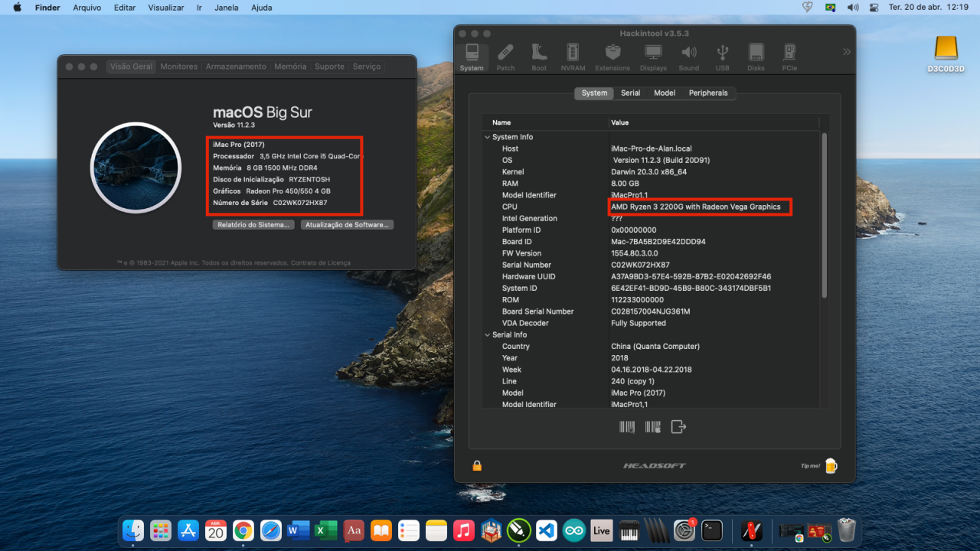Click the Name column header
The width and height of the screenshot is (980, 551).
coord(545,122)
